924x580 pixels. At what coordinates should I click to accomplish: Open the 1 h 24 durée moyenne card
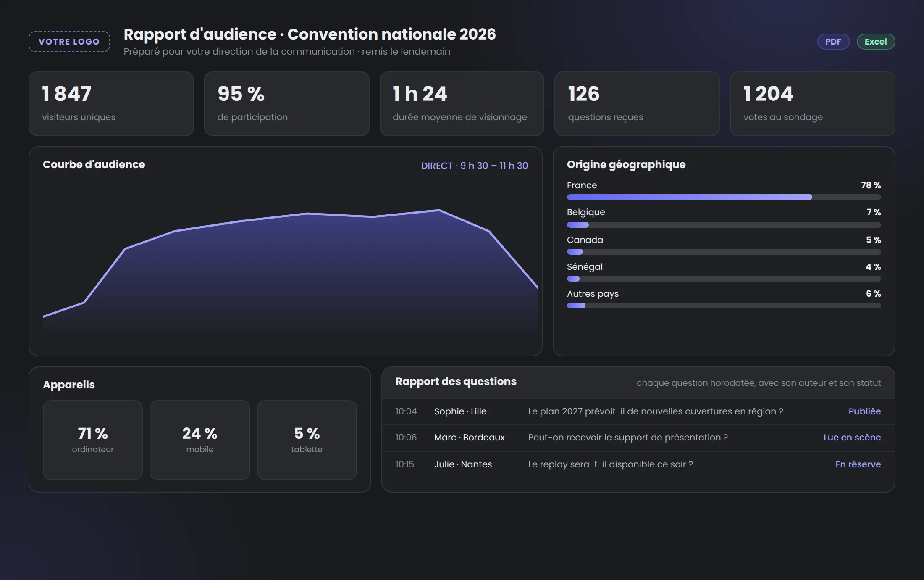click(462, 104)
